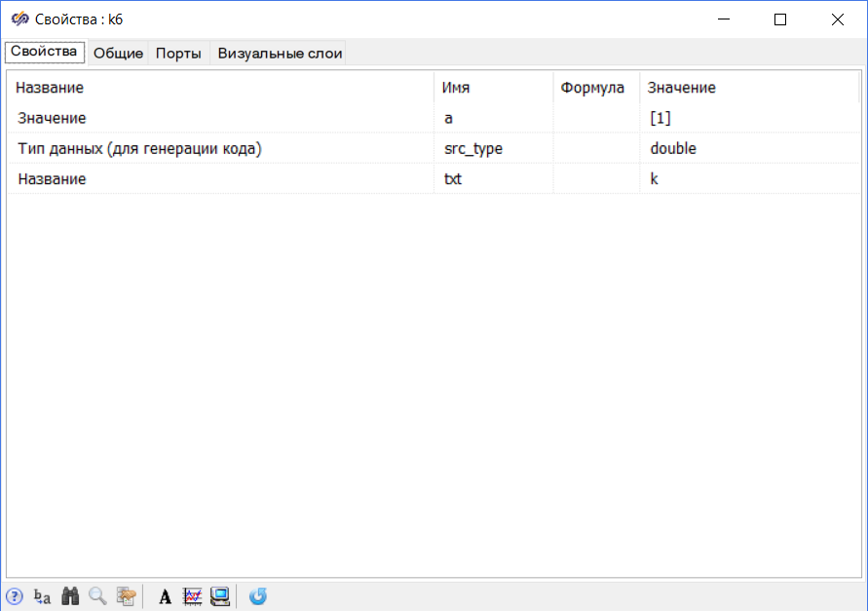868x611 pixels.
Task: Click the computer monitor icon
Action: tap(220, 596)
